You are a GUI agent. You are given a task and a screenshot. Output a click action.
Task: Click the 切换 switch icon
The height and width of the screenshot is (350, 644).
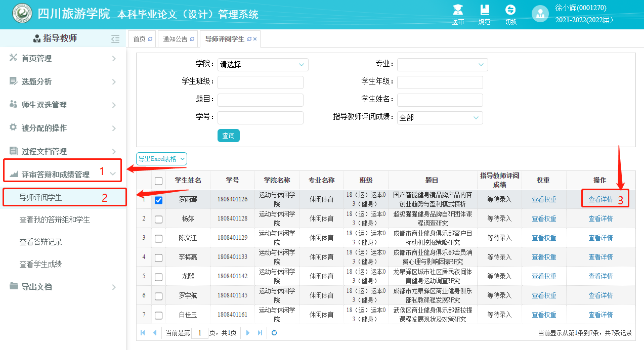pos(510,11)
